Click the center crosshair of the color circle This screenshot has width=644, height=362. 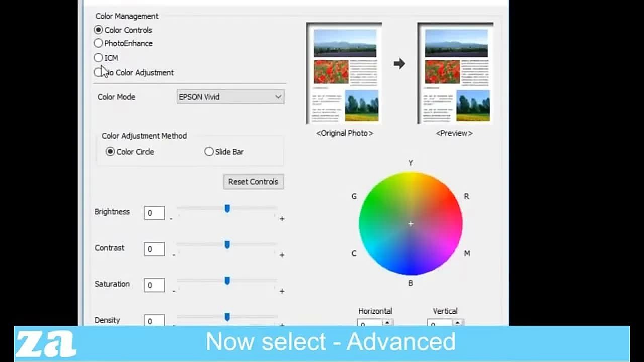411,224
